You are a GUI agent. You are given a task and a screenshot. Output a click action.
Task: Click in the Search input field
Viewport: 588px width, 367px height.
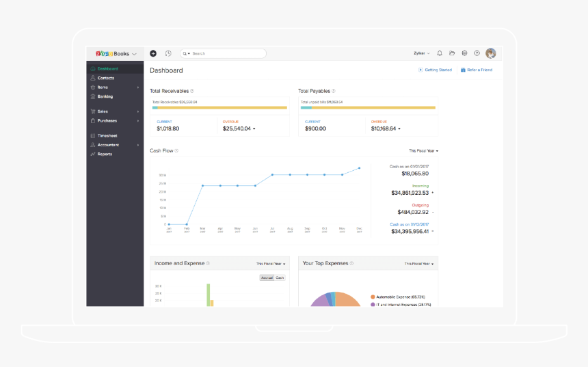coord(223,53)
